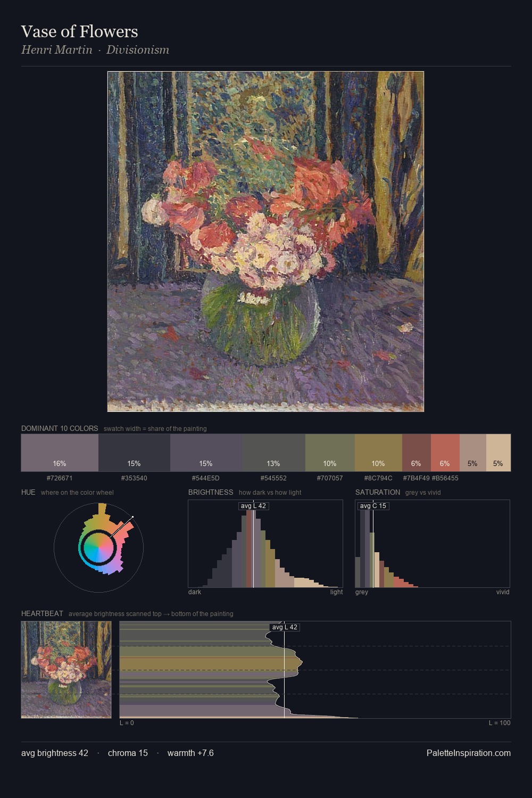Screen dimensions: 532x798
Task: Click the hex code #544E5D label
Action: [206, 478]
